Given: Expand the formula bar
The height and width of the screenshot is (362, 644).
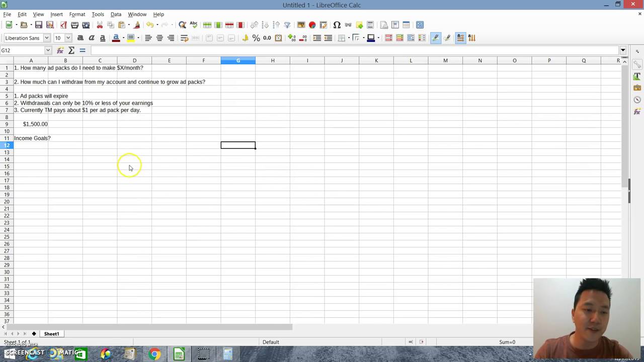Looking at the screenshot, I should click(623, 50).
